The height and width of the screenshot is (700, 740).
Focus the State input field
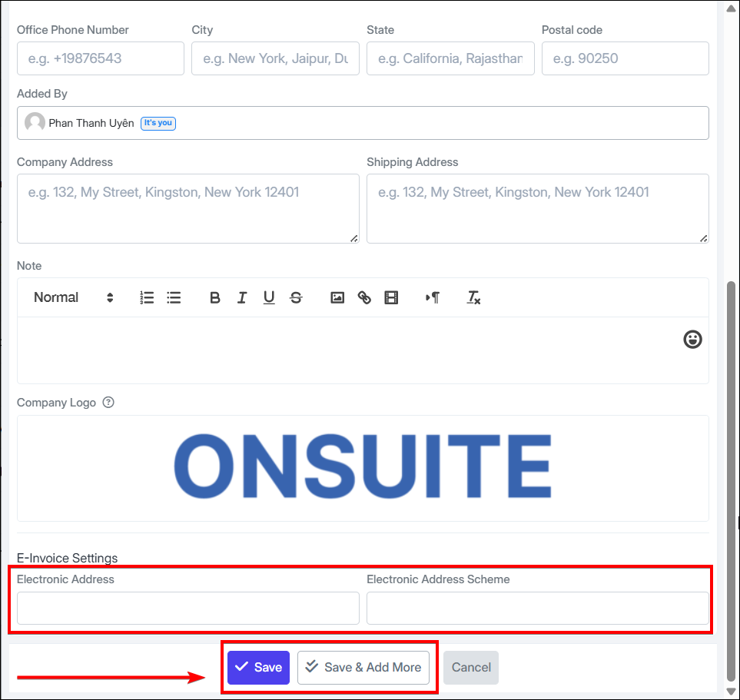(x=450, y=58)
